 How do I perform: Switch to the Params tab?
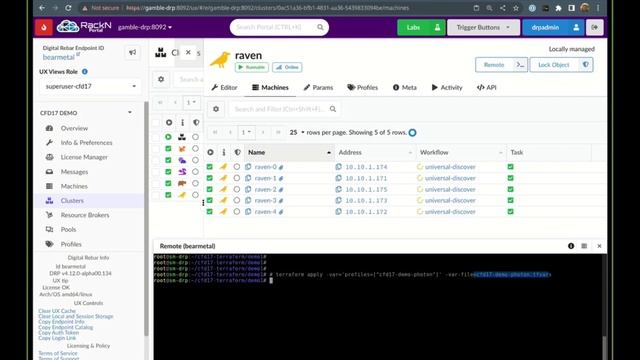tap(318, 87)
